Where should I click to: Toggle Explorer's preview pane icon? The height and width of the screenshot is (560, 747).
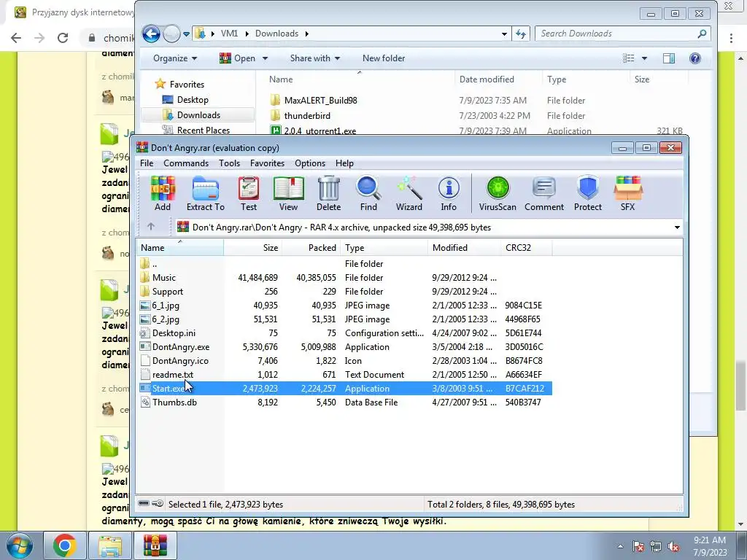pos(669,58)
